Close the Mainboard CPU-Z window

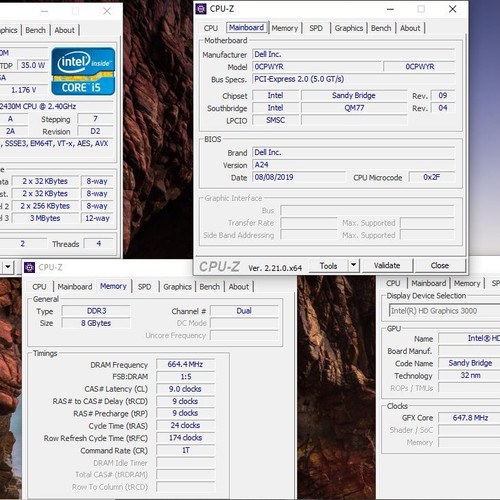pyautogui.click(x=452, y=9)
